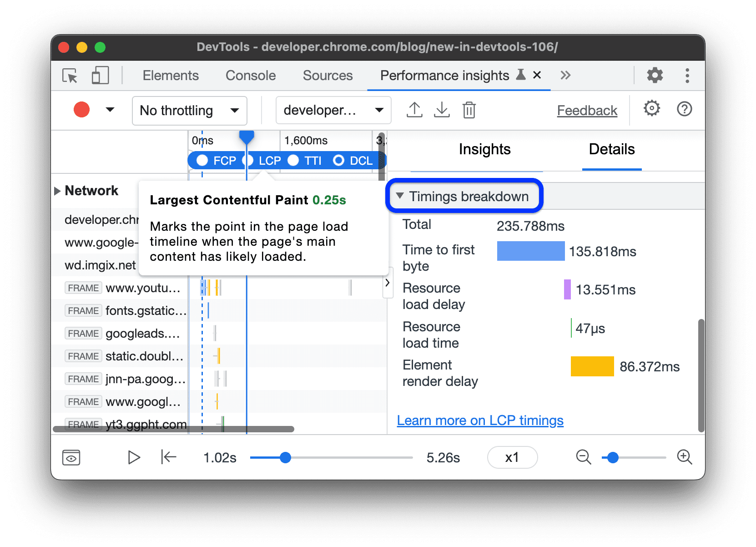Start recording with the red record button
Viewport: 756px width, 547px height.
pyautogui.click(x=82, y=110)
